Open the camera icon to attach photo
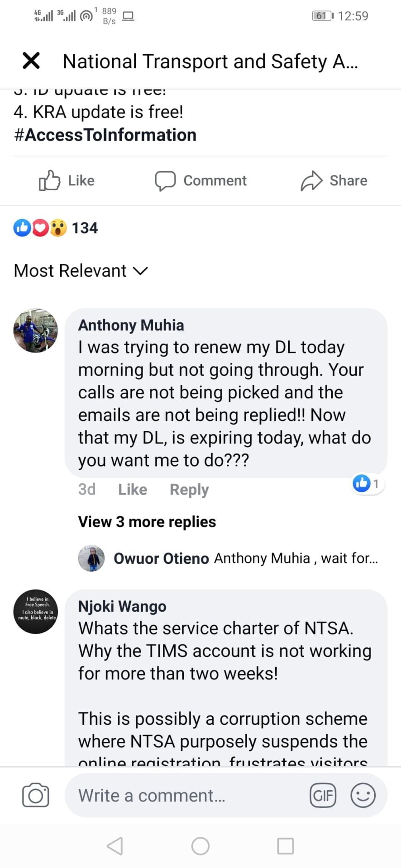 tap(36, 795)
